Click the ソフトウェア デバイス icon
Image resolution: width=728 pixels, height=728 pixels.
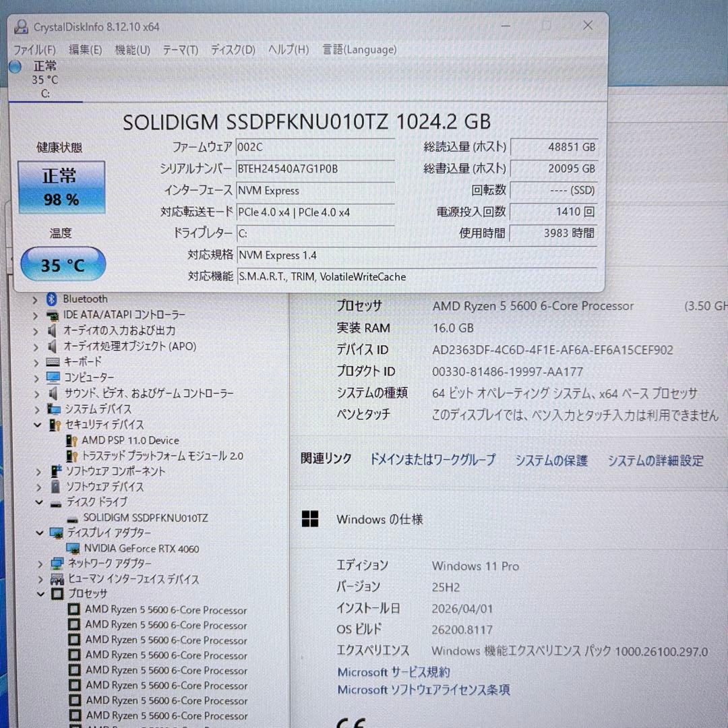click(56, 487)
